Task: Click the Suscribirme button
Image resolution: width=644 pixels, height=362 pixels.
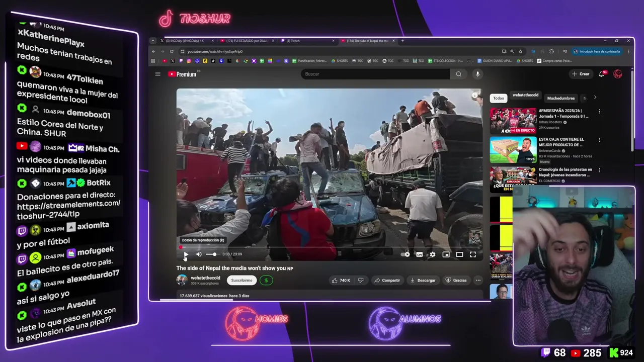Action: (242, 280)
